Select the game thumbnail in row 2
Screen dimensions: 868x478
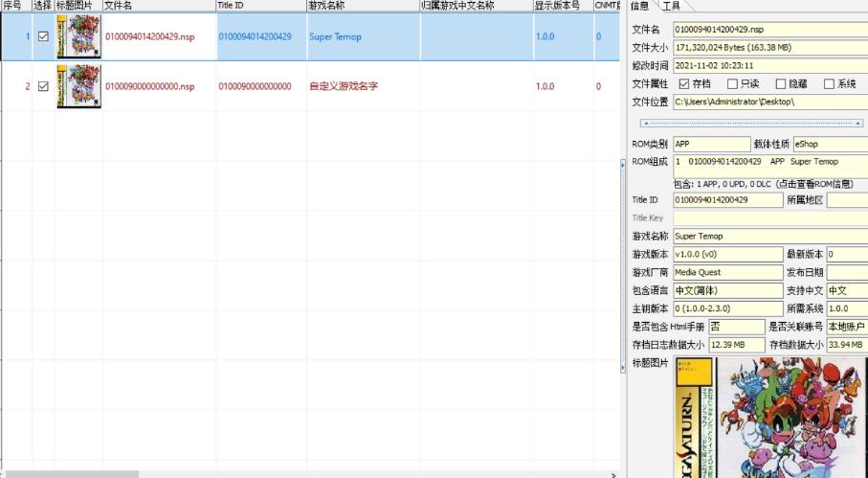tap(78, 86)
